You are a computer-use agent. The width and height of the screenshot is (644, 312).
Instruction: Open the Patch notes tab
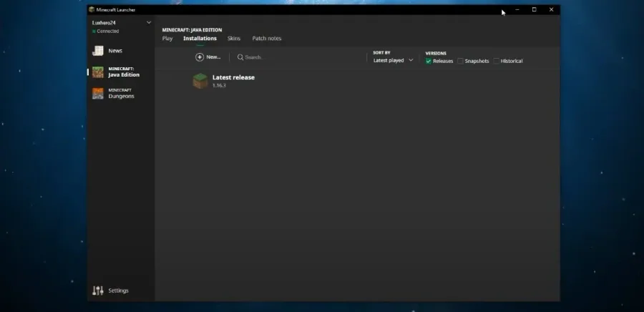(x=267, y=38)
